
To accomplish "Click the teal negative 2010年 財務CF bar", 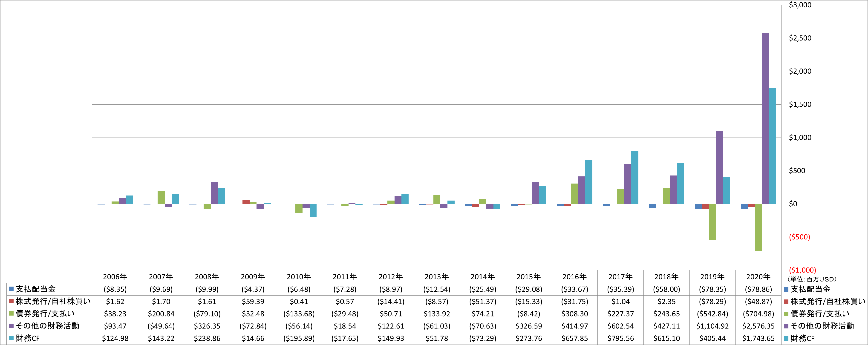I will pos(313,210).
